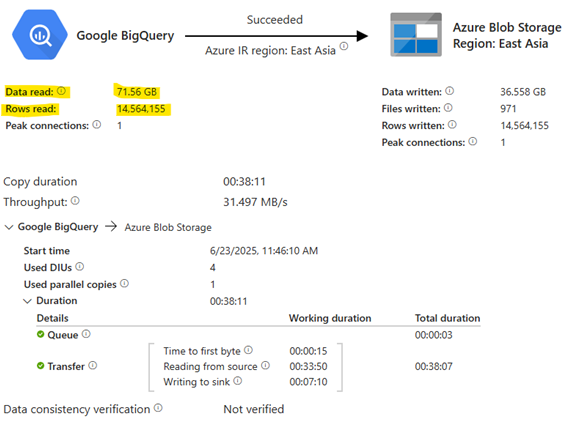Screen dimensions: 570x426
Task: Click the Region: East Asia sink label
Action: [x=501, y=44]
